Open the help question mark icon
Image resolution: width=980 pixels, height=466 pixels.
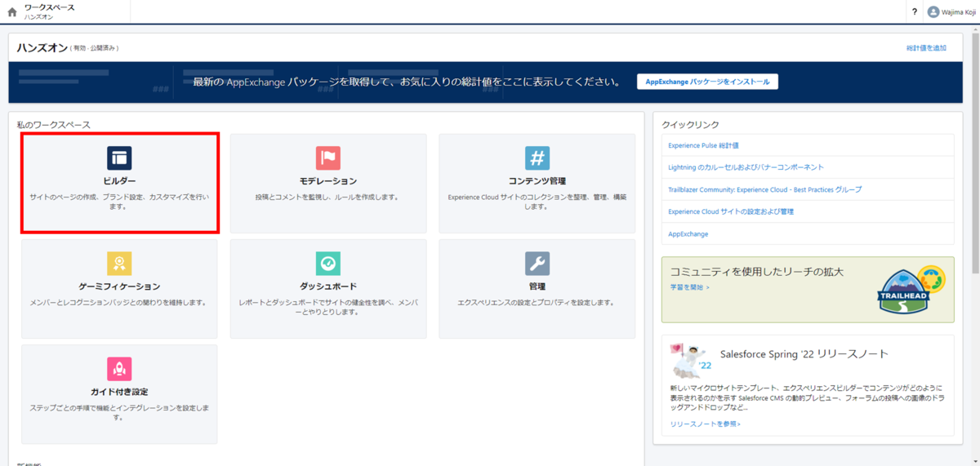[914, 11]
